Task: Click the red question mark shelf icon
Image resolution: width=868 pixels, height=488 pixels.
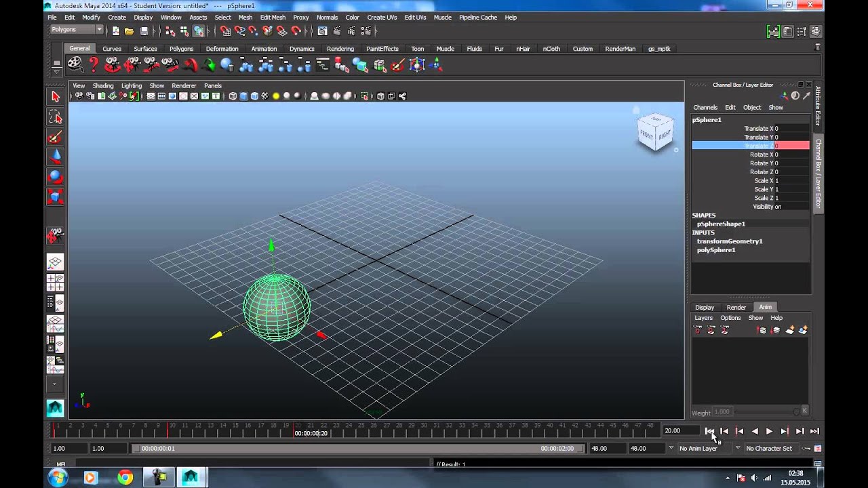Action: (x=94, y=65)
